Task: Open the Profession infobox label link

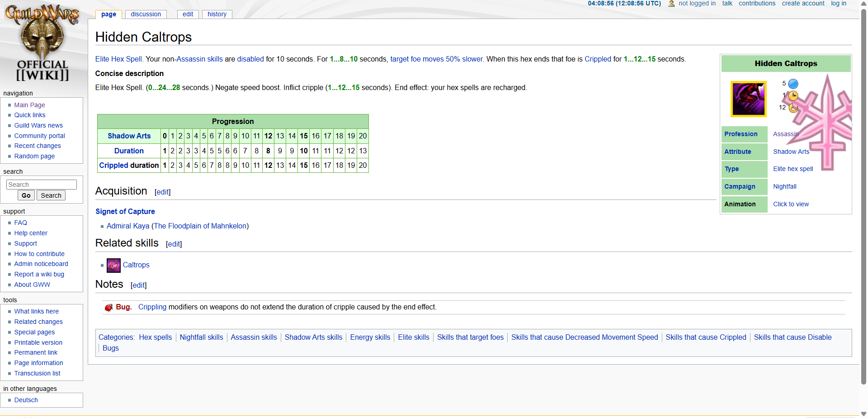Action: [741, 134]
